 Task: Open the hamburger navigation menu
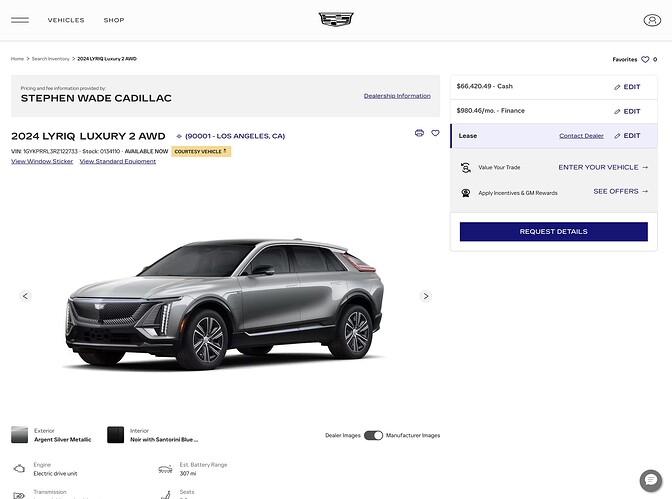(20, 20)
